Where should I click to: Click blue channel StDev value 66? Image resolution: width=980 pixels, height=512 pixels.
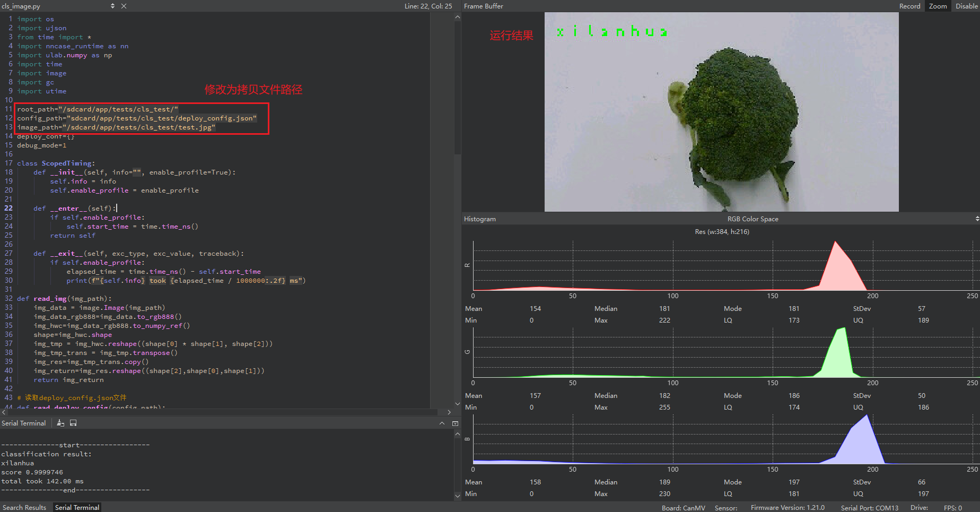click(922, 482)
